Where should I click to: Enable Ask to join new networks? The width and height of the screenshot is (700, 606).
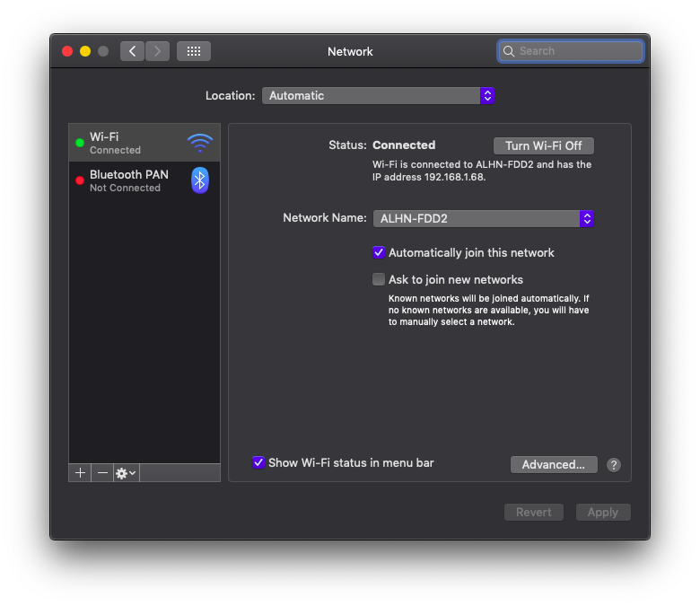[379, 280]
